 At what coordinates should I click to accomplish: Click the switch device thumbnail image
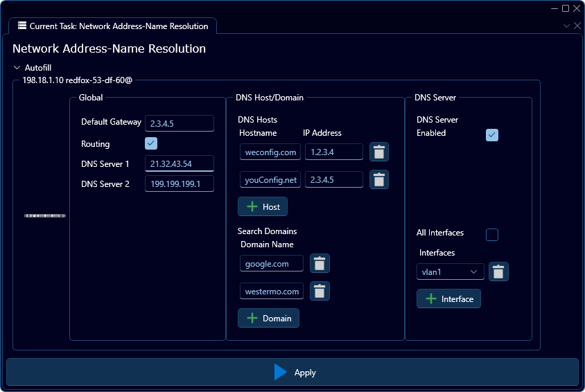[x=45, y=216]
